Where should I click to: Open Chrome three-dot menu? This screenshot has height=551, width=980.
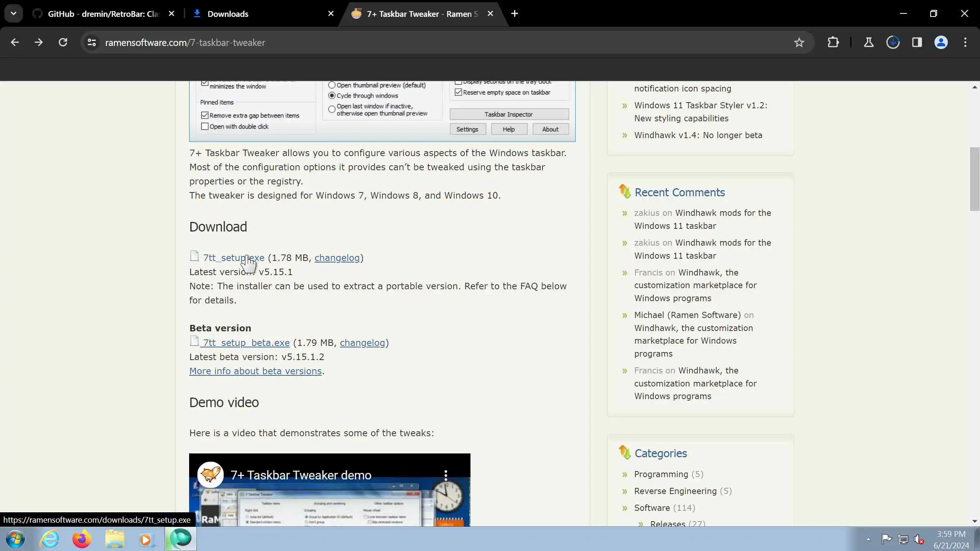click(965, 42)
